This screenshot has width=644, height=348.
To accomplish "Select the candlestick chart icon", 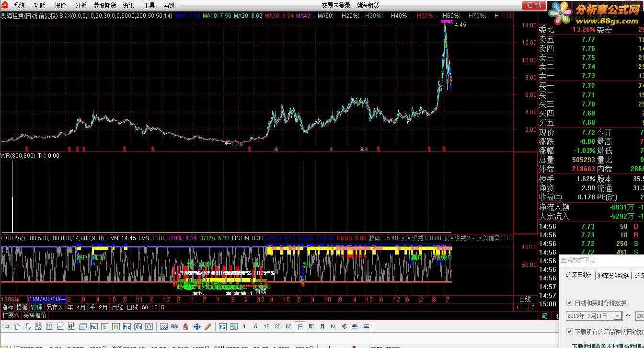I will point(71,326).
